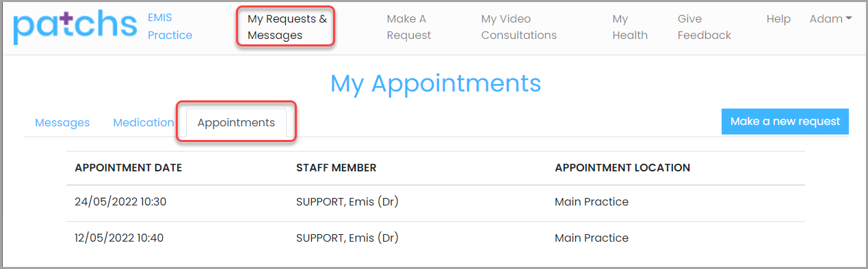Navigate to My Health

click(630, 27)
